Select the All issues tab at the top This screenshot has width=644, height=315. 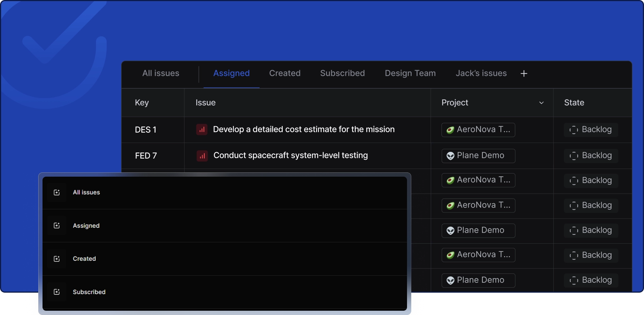pos(161,73)
